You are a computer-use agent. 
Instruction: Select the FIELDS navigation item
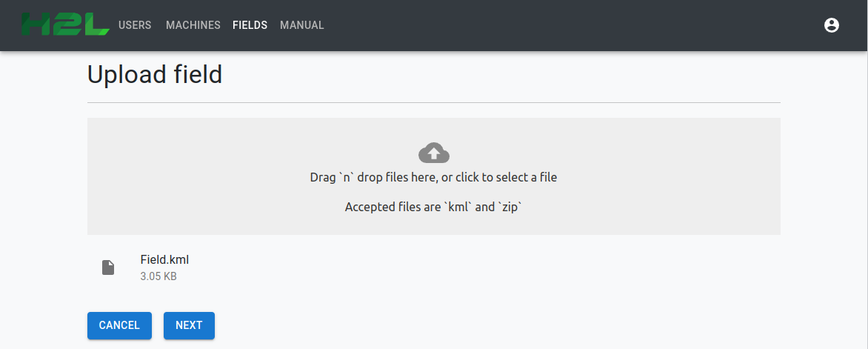(250, 25)
